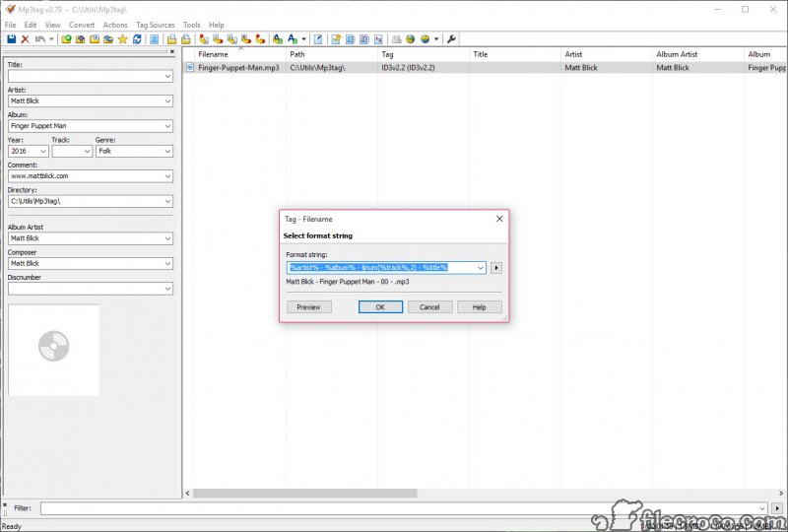The image size is (788, 532).
Task: Open options with the wrench icon
Action: (451, 39)
